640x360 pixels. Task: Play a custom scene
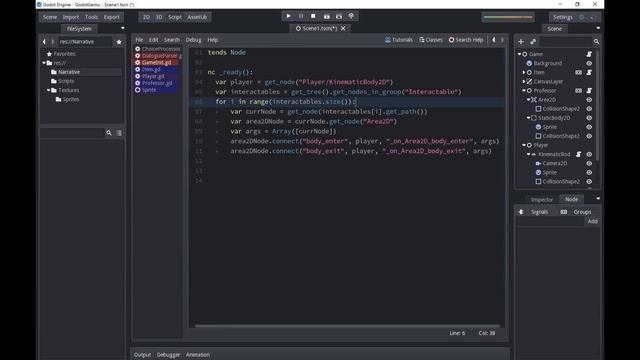click(x=339, y=16)
